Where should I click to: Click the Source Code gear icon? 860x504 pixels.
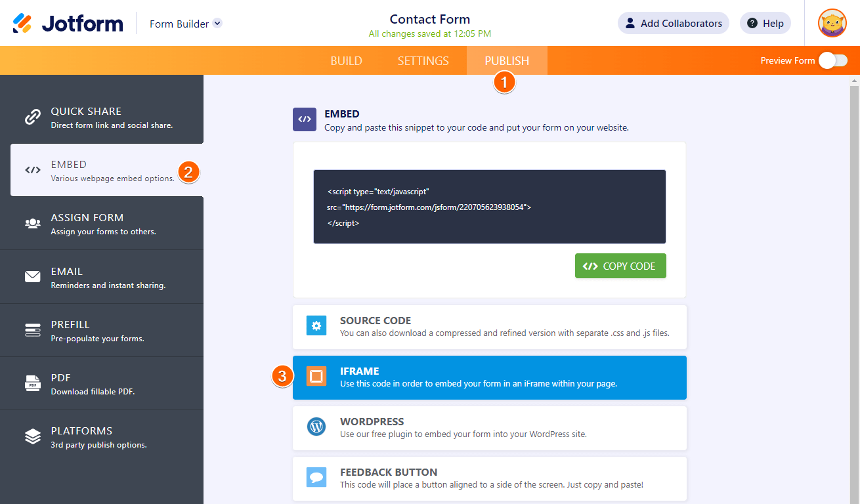316,325
